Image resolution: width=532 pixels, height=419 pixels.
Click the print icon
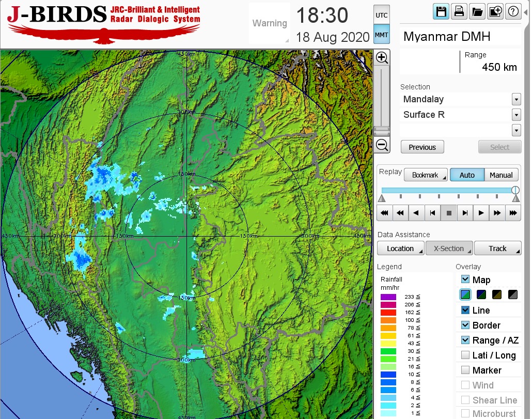pyautogui.click(x=459, y=12)
